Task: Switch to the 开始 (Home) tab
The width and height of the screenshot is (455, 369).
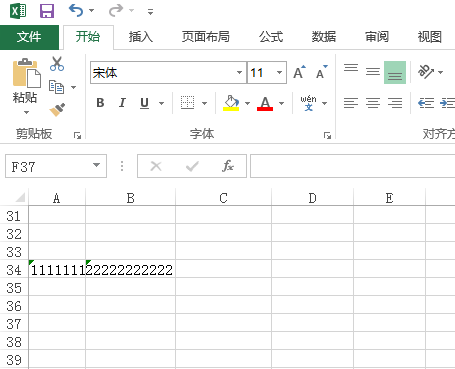Action: coord(88,37)
